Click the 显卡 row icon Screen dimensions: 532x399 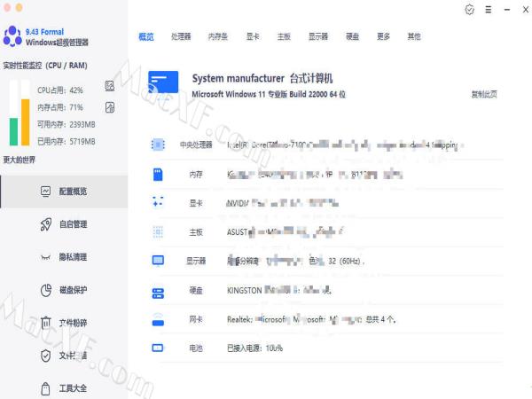(158, 202)
